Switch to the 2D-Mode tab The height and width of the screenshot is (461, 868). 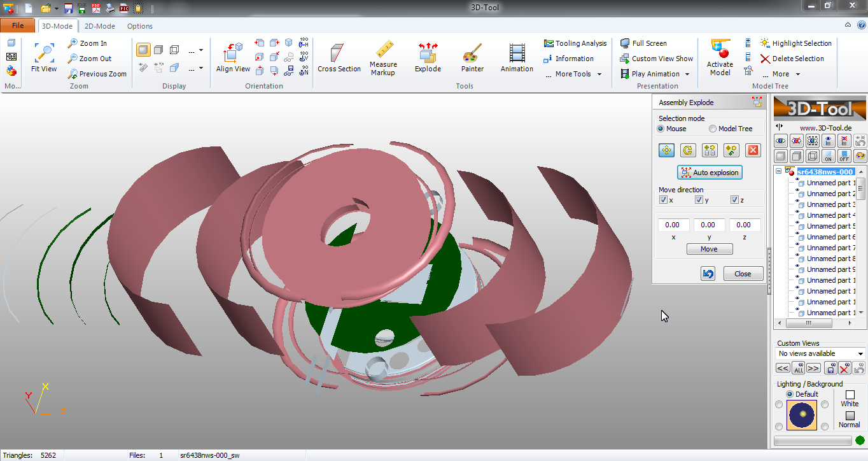coord(99,26)
